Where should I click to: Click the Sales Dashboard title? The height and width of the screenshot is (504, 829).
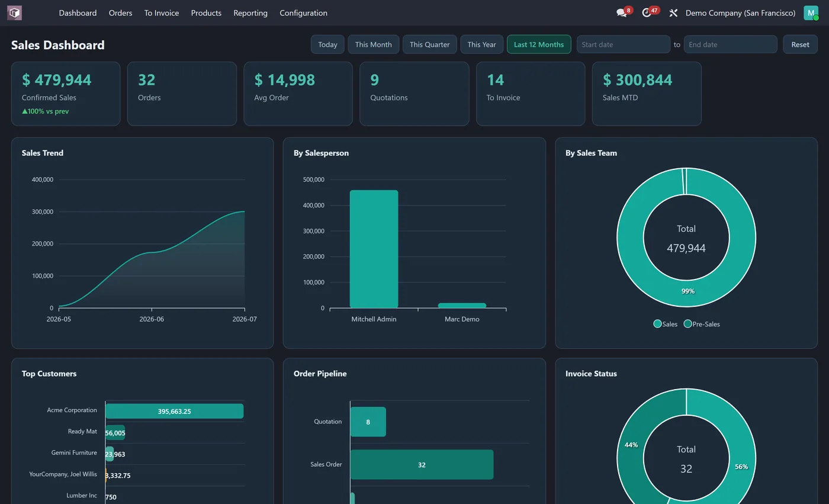click(x=58, y=45)
